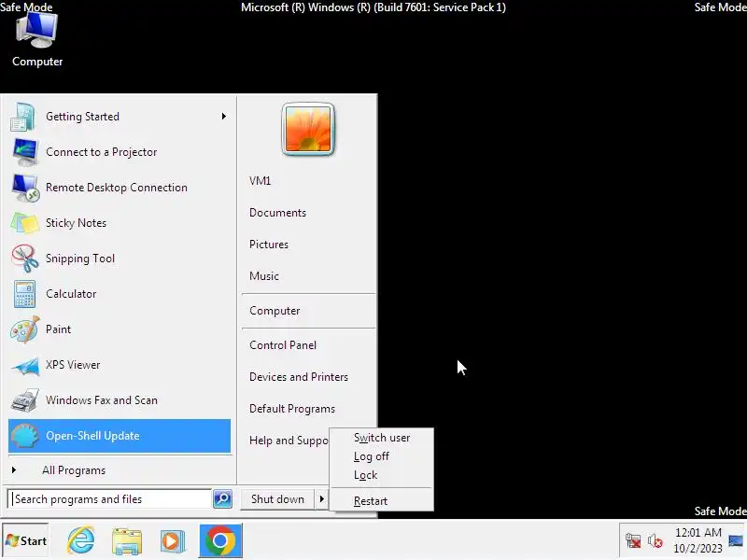Click the Open-Shell Update label
Screen dimensions: 747x560
[x=92, y=436]
